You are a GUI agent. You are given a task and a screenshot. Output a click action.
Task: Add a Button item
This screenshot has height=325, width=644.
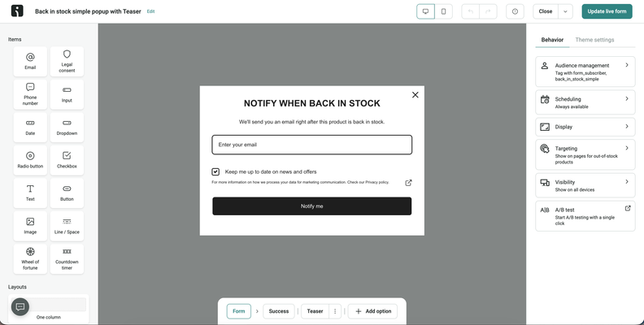click(67, 193)
